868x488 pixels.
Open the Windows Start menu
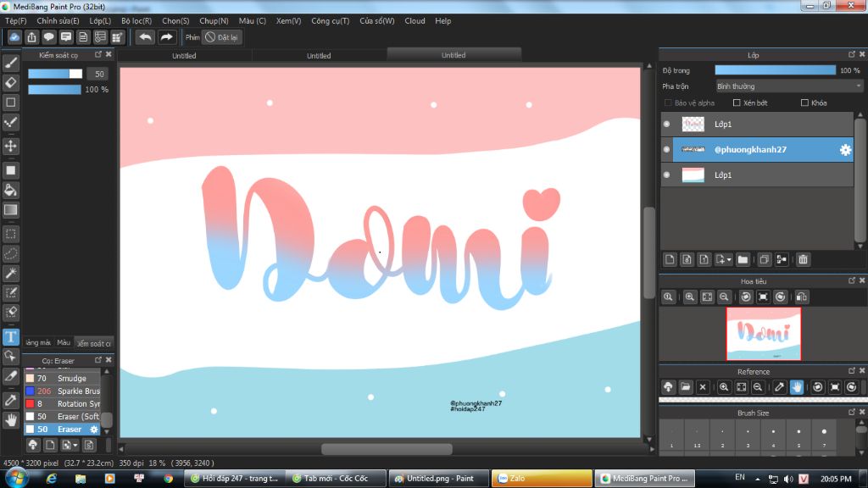(16, 478)
